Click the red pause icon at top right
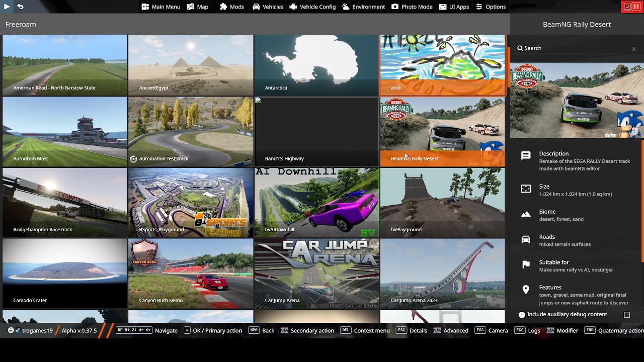Screen dimensions: 644x362 [x=636, y=7]
